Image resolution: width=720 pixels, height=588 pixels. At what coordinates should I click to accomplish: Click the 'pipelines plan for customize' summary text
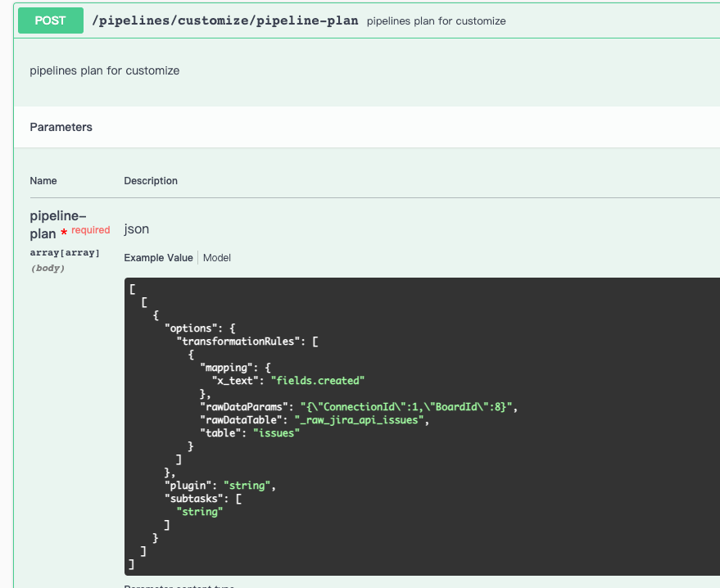437,21
